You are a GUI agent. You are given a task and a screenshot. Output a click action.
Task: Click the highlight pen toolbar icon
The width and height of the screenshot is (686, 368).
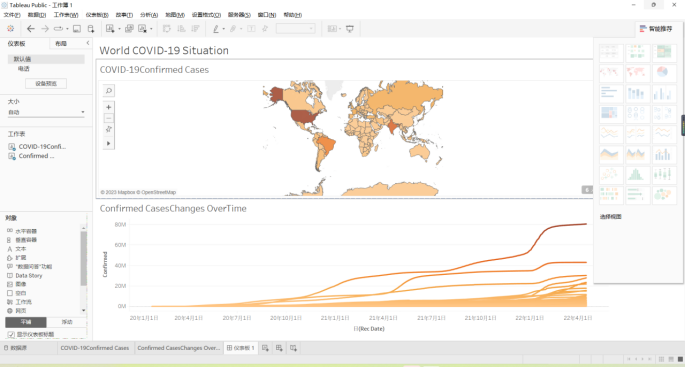point(216,29)
